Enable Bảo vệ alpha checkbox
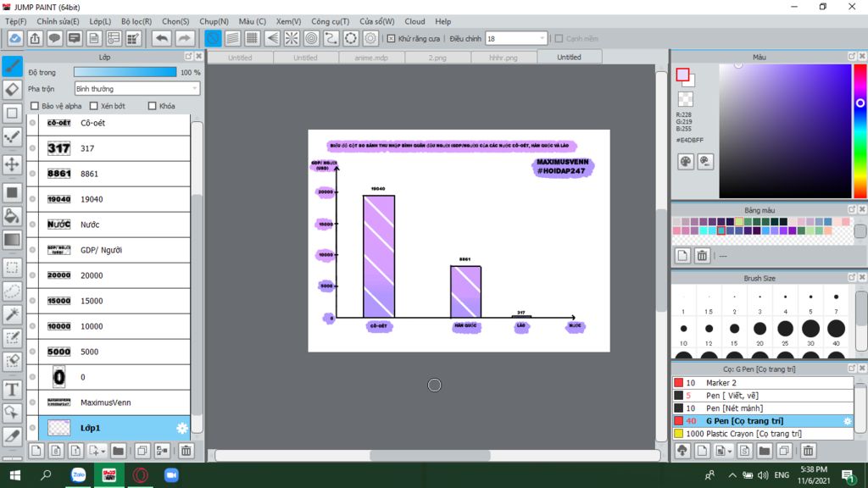The width and height of the screenshot is (868, 488). click(35, 106)
